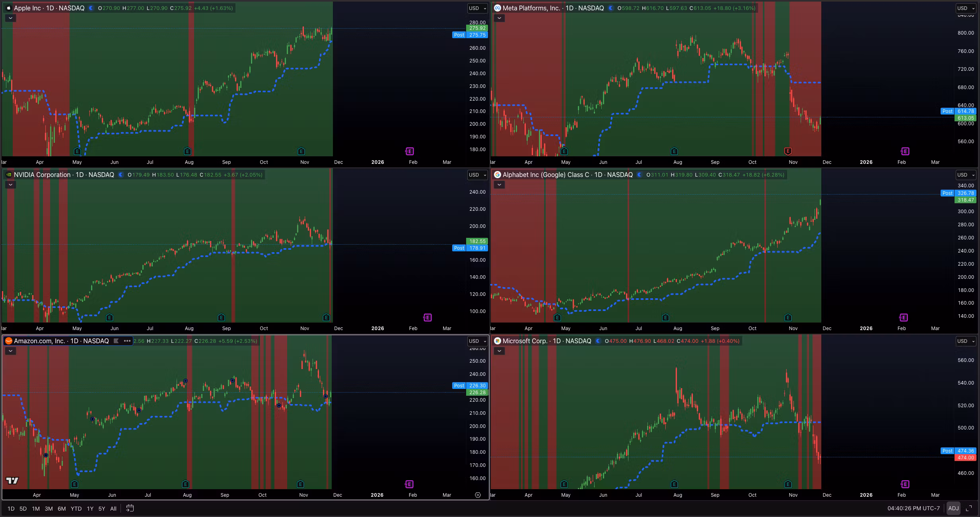980x517 pixels.
Task: Expand the legend chevron under Apple Inc
Action: click(x=10, y=18)
